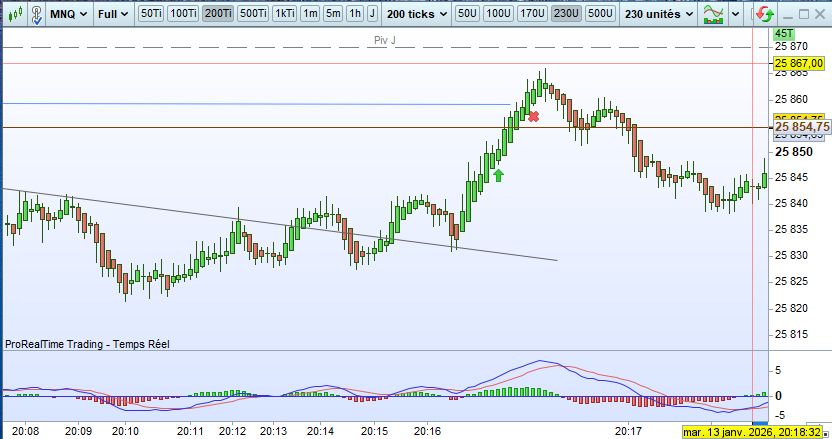
Task: Choose the 230U history preset
Action: (x=566, y=13)
